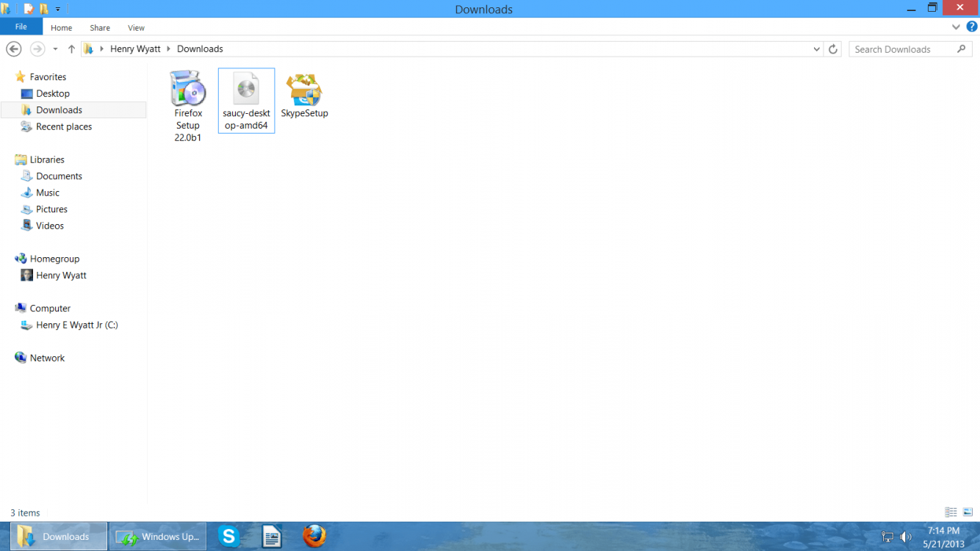Select the SkypeSetup installer file
Viewport: 980px width, 551px height.
pos(304,96)
